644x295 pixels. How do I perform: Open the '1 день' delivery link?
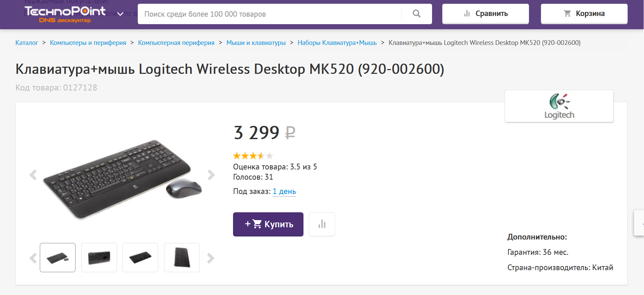pos(284,192)
